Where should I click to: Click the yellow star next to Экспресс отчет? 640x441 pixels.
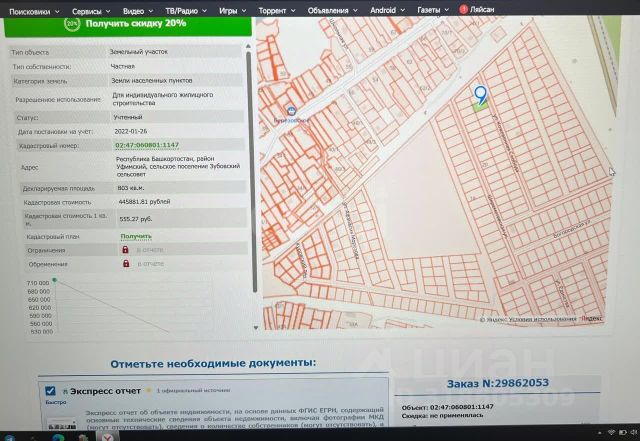[x=149, y=391]
